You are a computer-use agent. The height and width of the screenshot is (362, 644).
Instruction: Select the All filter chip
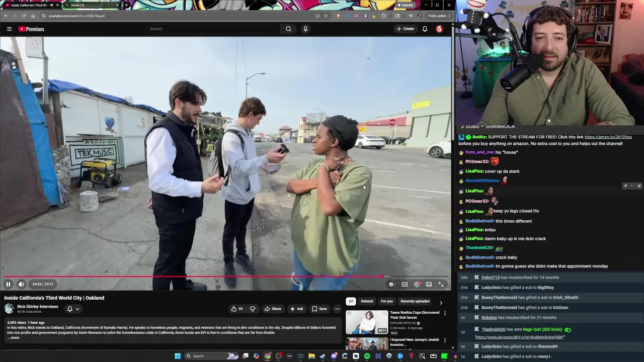(351, 301)
